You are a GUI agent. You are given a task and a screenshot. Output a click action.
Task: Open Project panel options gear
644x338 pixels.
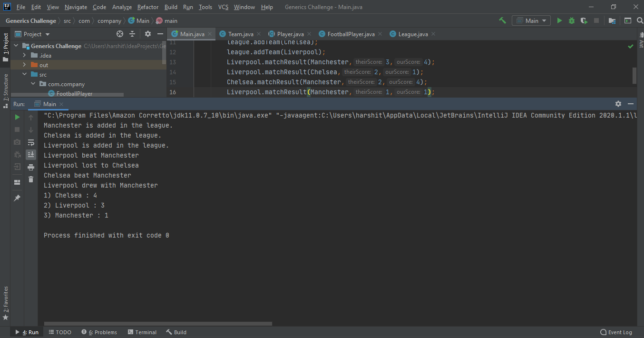(148, 34)
